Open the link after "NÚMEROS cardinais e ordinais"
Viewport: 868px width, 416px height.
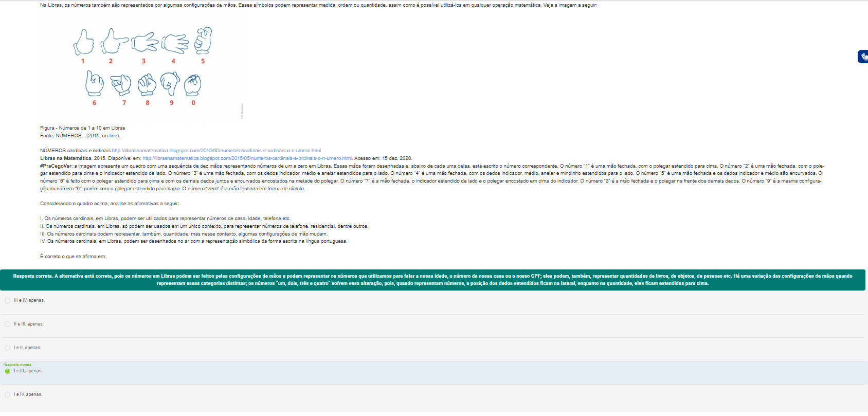[216, 151]
